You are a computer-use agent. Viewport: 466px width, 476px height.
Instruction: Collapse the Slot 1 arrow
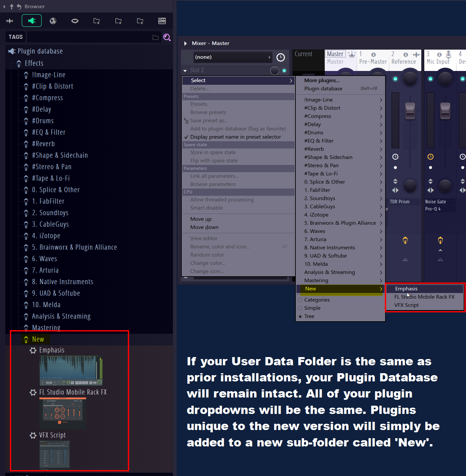pyautogui.click(x=185, y=70)
